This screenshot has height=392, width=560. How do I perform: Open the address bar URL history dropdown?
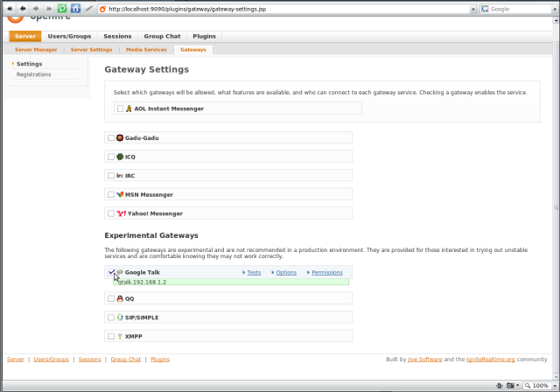(472, 9)
